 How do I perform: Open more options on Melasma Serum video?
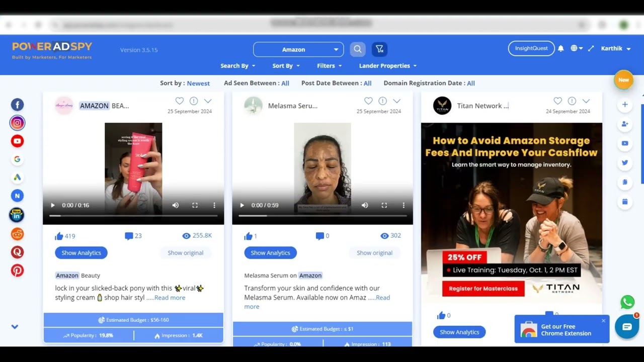pyautogui.click(x=403, y=205)
